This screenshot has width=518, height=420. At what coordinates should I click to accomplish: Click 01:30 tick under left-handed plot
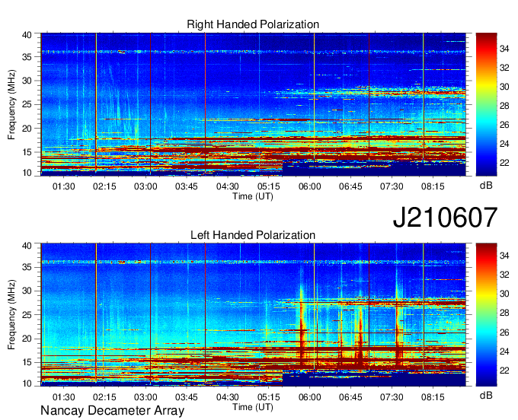(x=64, y=397)
